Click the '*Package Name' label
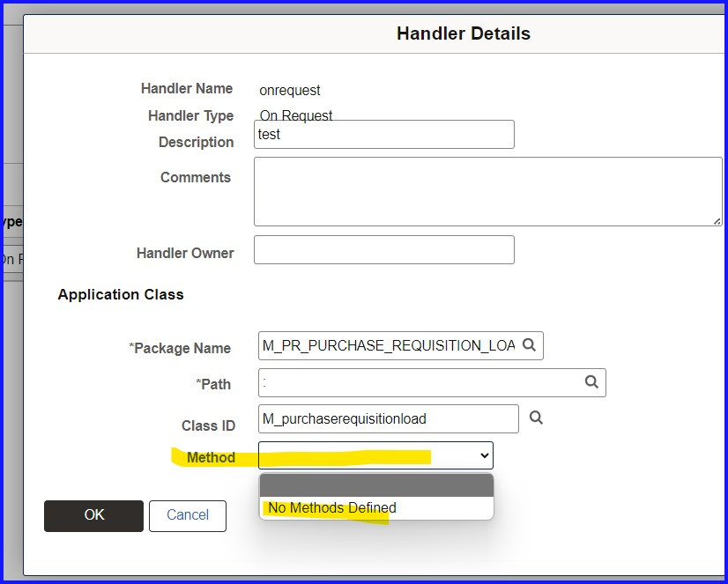The height and width of the screenshot is (584, 728). (180, 348)
